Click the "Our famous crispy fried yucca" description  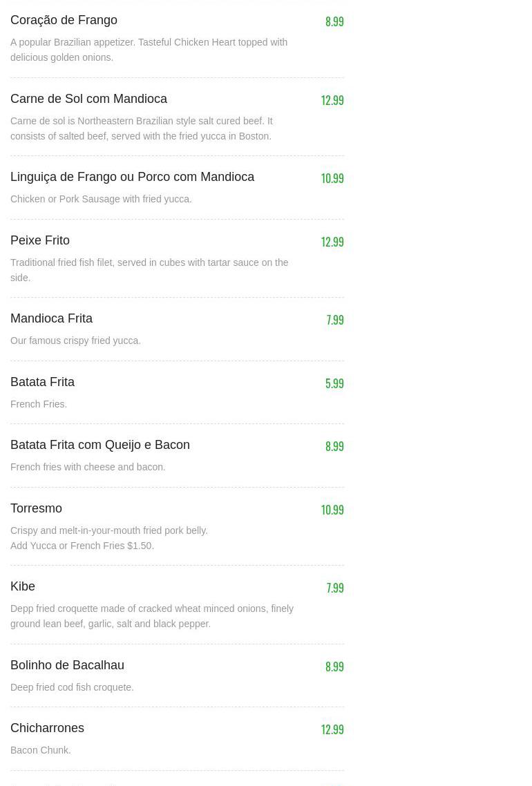pos(75,341)
